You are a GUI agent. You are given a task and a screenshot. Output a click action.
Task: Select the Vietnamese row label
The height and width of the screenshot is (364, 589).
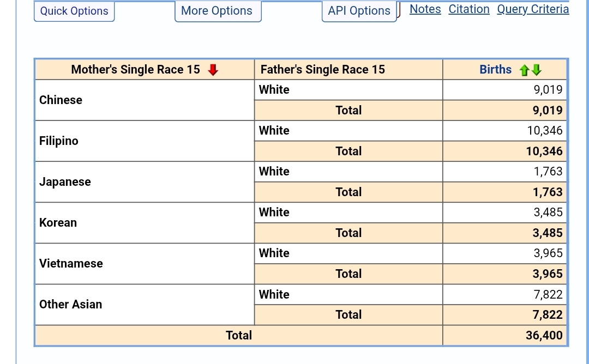[71, 264]
